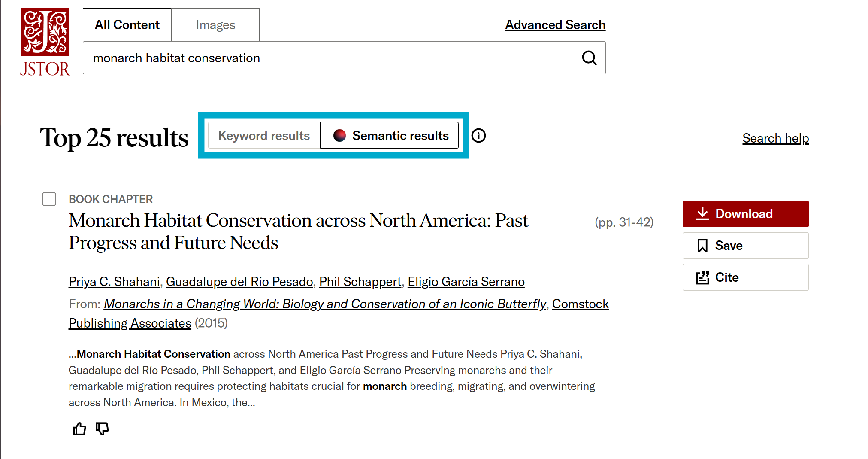Open Monarchs in a Changing World book link
The width and height of the screenshot is (868, 459).
tap(325, 304)
